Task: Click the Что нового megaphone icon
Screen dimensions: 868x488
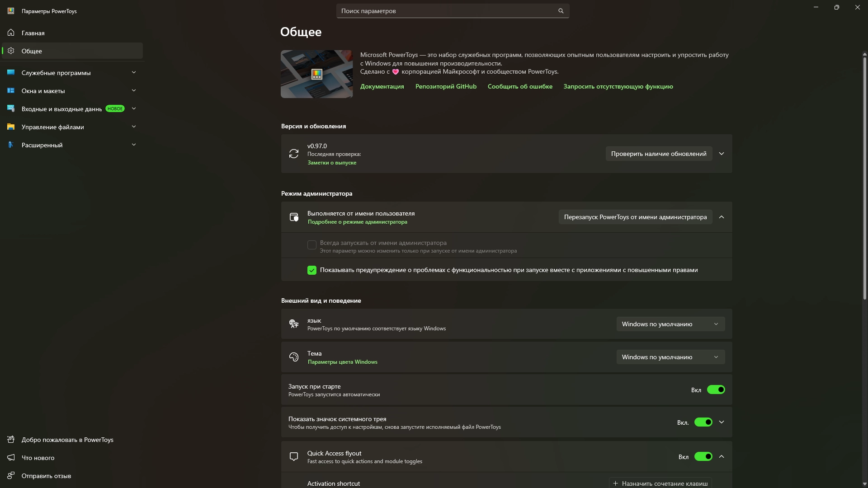Action: point(11,457)
